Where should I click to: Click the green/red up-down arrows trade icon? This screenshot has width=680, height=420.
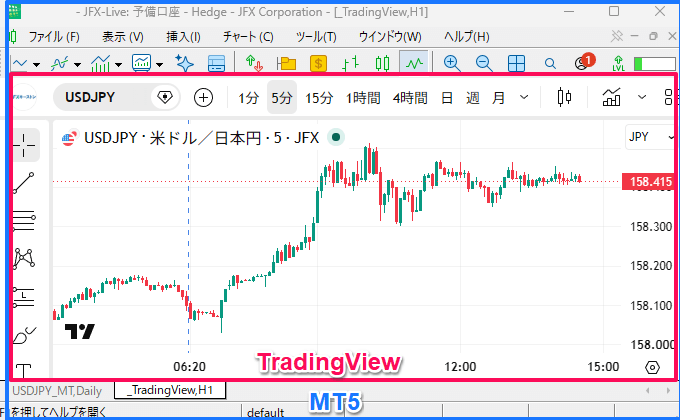click(254, 63)
